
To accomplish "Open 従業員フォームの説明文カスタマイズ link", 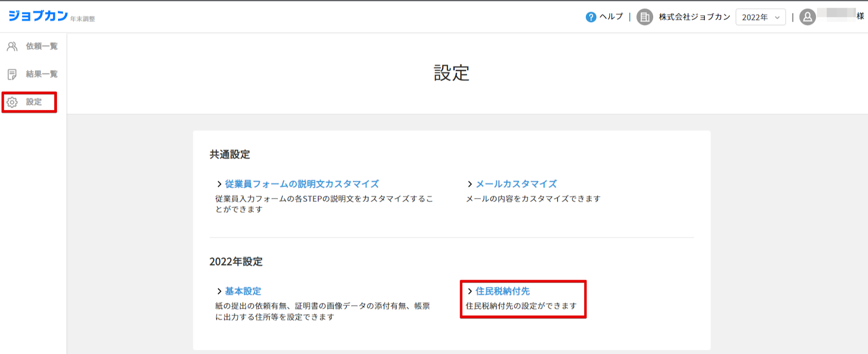I will (x=302, y=184).
